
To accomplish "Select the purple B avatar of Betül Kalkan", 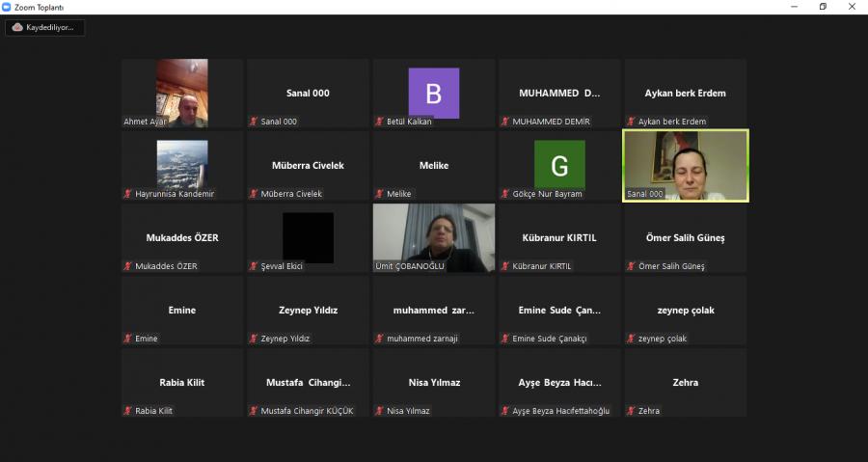I will click(x=433, y=93).
